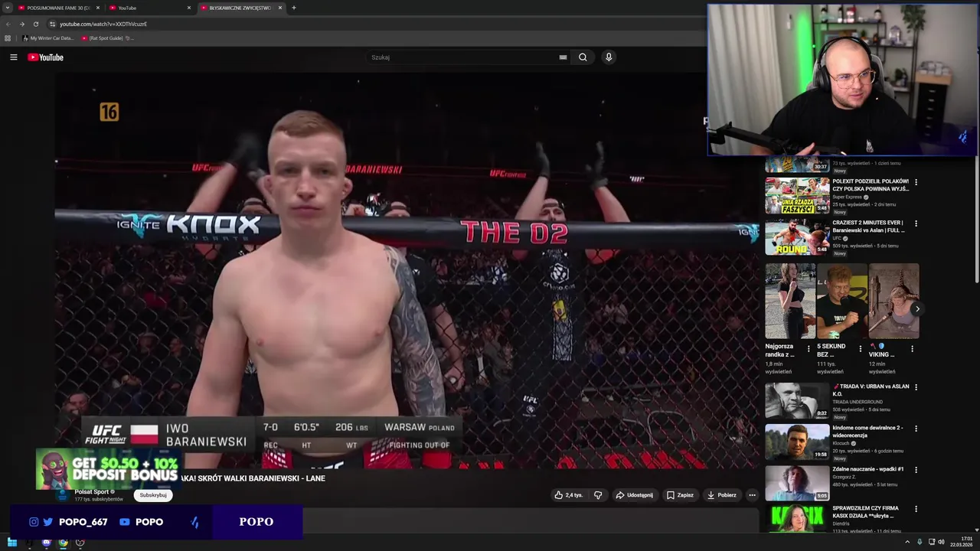This screenshot has height=551, width=980.
Task: Open the on-screen keyboard icon in search
Action: (x=563, y=57)
